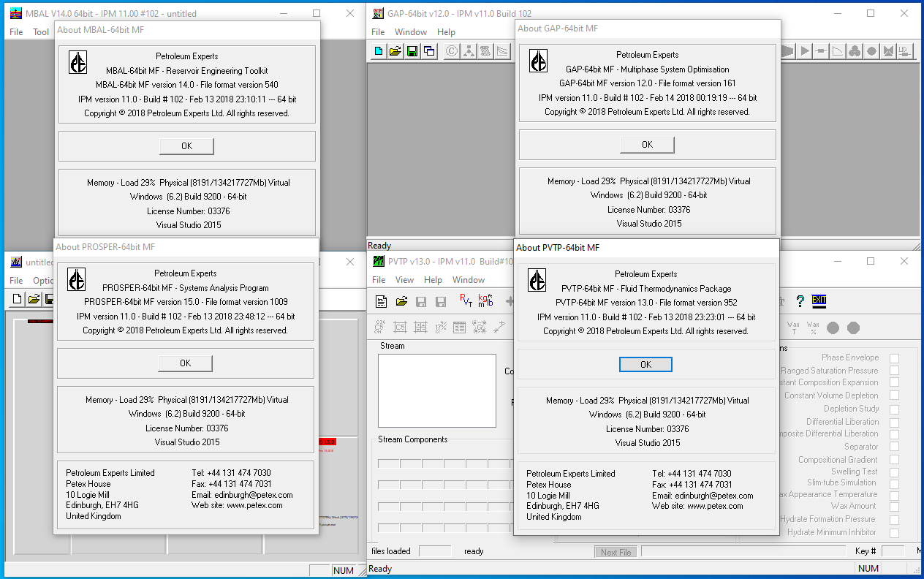Screen dimensions: 924x579
Task: Click OK in About GAP dialog
Action: (x=647, y=145)
